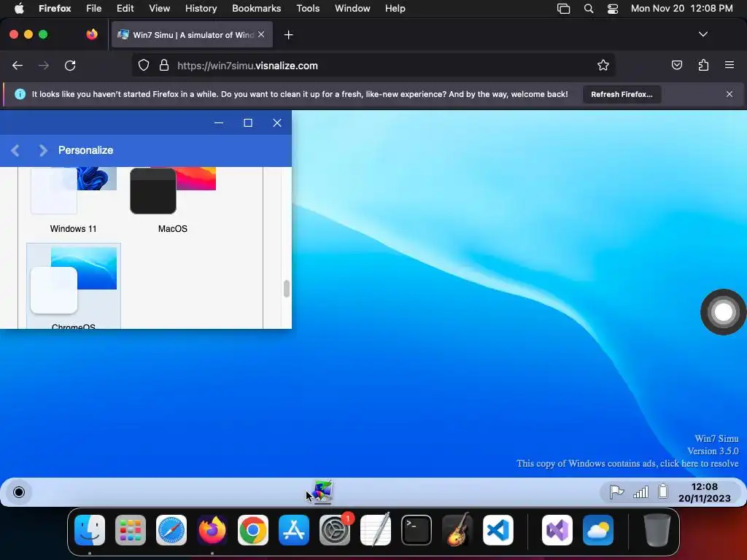Open Google Chrome from the Dock
Screen dimensions: 747x560
click(253, 530)
